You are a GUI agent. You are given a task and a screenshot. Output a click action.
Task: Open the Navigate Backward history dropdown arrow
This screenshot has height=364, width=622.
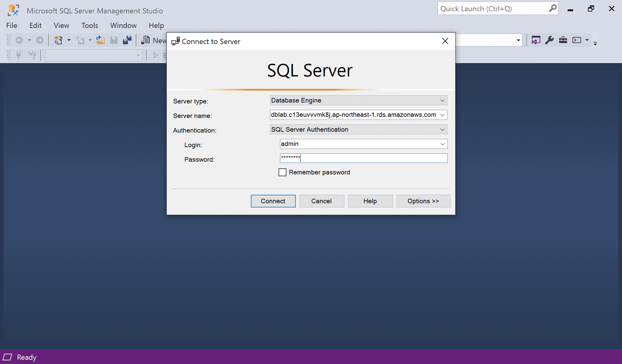coord(29,40)
